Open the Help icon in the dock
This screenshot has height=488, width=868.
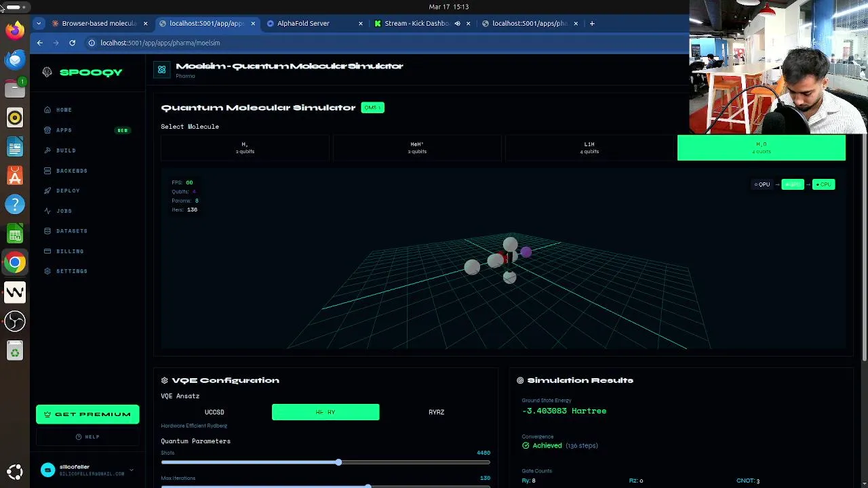click(x=15, y=204)
